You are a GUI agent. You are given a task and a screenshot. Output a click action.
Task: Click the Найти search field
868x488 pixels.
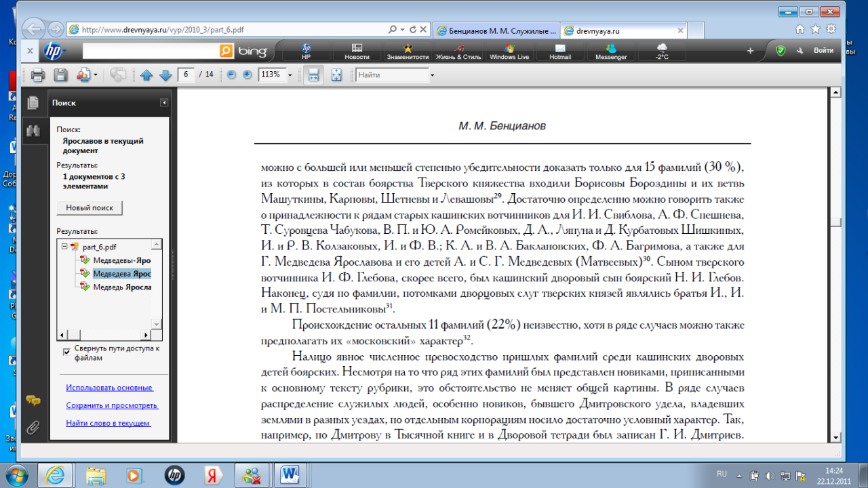[392, 75]
